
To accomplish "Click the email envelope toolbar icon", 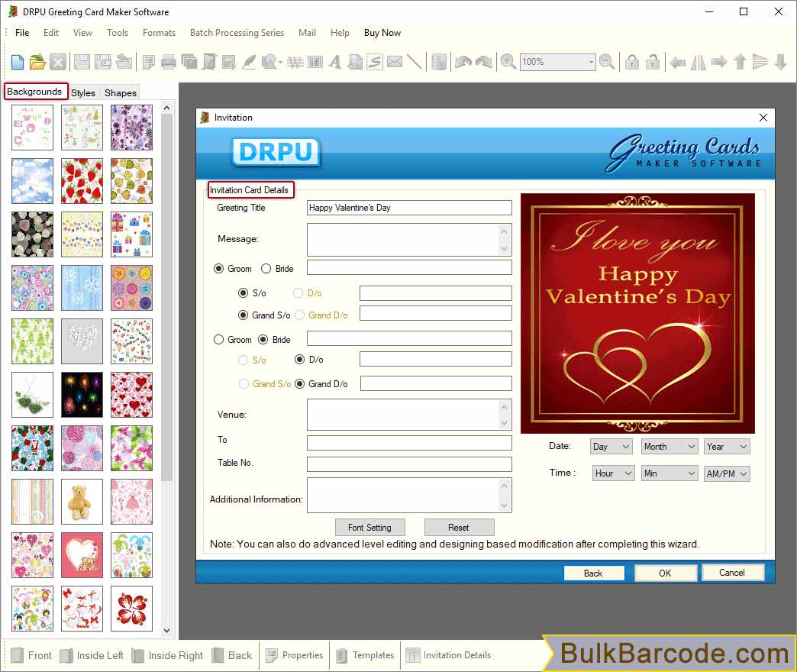I will 395,62.
